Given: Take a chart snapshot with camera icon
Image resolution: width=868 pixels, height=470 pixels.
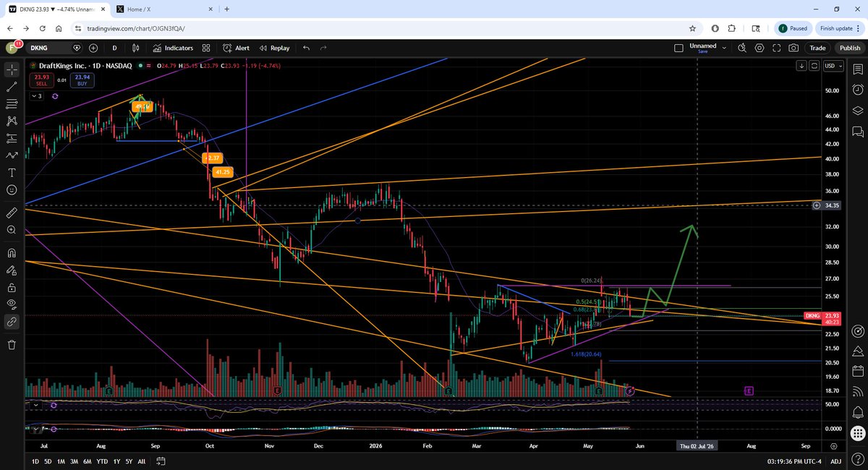Looking at the screenshot, I should click(x=794, y=48).
